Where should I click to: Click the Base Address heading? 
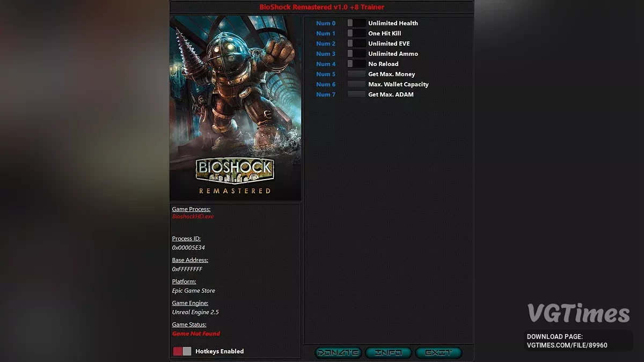190,260
